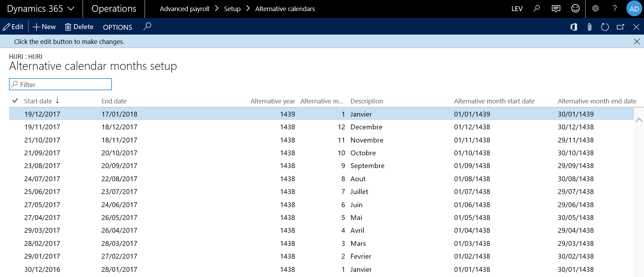The width and height of the screenshot is (644, 277).
Task: Click start date 27/05/2017 cell
Action: tap(42, 205)
